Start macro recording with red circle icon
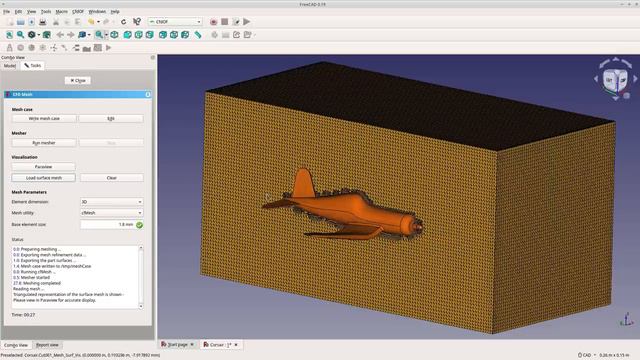The width and height of the screenshot is (640, 360). tap(213, 22)
